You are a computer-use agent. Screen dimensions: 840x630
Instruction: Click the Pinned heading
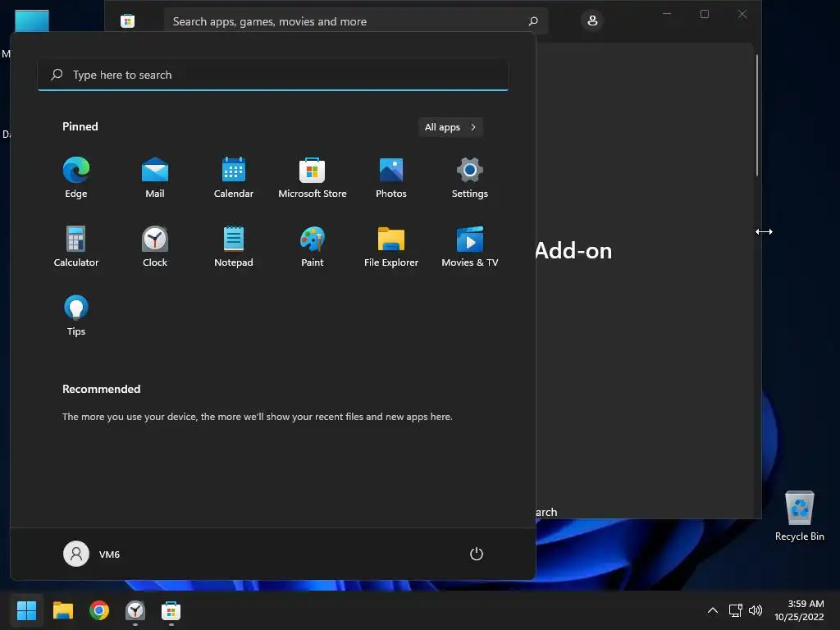click(80, 126)
